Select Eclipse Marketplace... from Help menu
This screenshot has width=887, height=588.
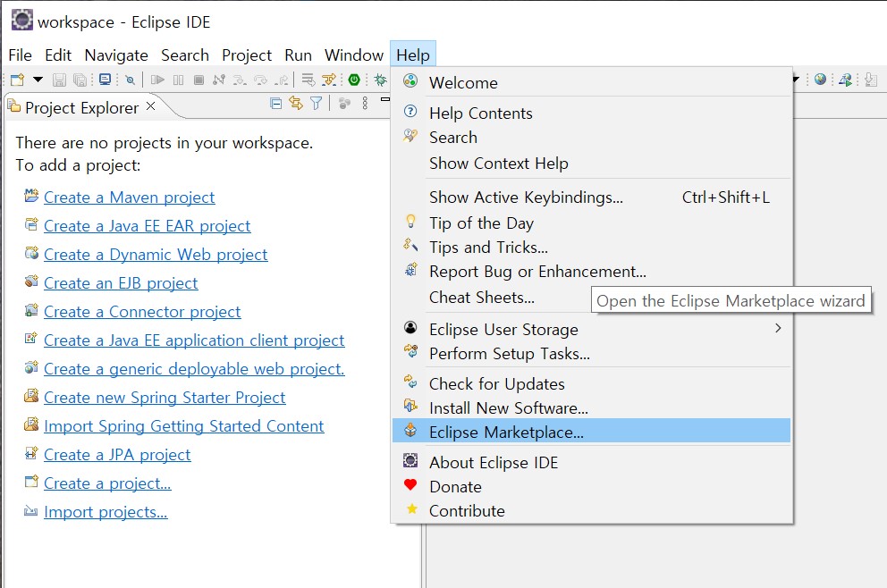pos(506,433)
